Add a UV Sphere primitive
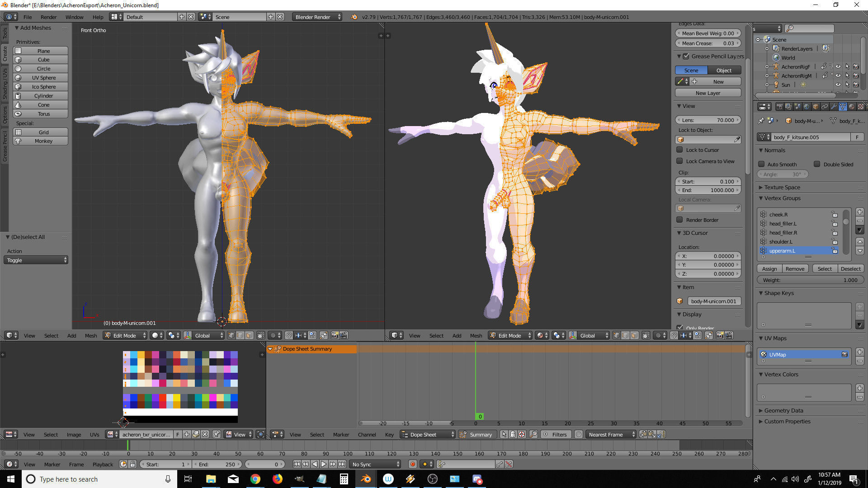Viewport: 868px width, 488px height. 40,77
